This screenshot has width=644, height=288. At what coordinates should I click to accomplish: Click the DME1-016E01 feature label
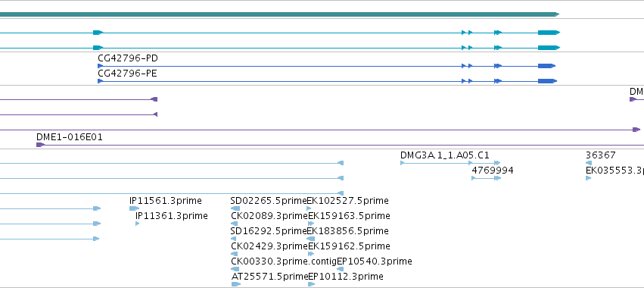[70, 137]
